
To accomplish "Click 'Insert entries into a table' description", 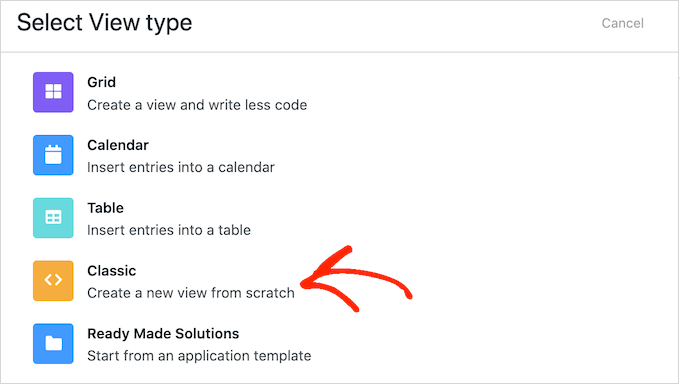I will (169, 230).
